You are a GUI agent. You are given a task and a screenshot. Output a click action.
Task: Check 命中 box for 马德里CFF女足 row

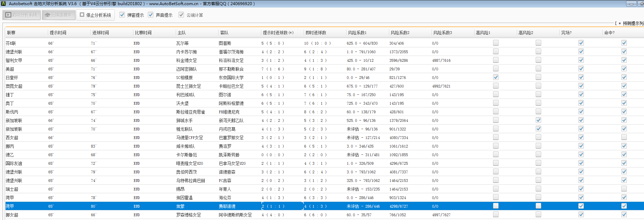[x=624, y=137]
